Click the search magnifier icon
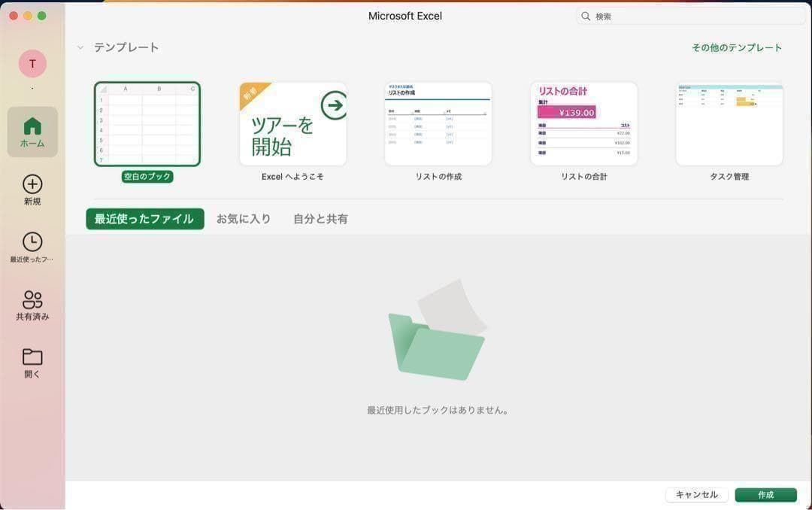This screenshot has width=812, height=510. point(586,16)
